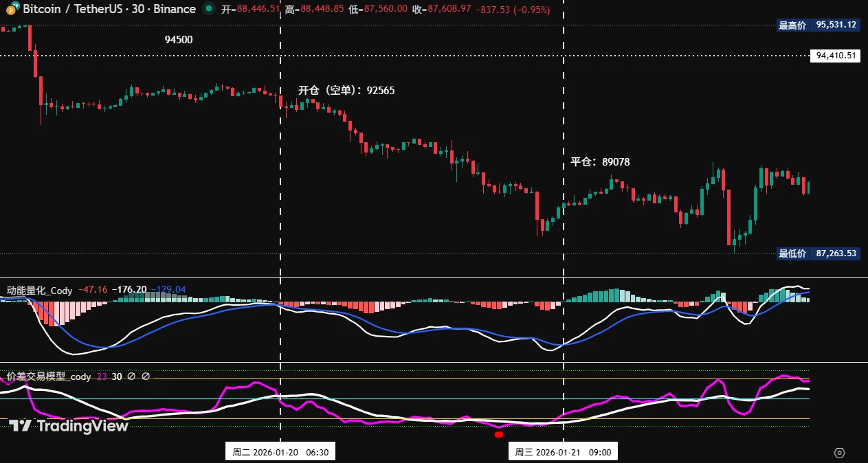Click the indicator value 23 in magenta
Image resolution: width=868 pixels, height=463 pixels.
pyautogui.click(x=102, y=376)
